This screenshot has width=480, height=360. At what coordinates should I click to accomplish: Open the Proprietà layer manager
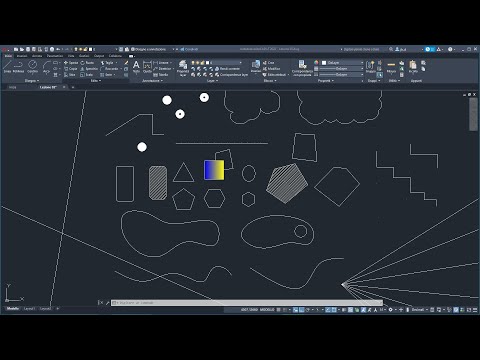tap(183, 68)
